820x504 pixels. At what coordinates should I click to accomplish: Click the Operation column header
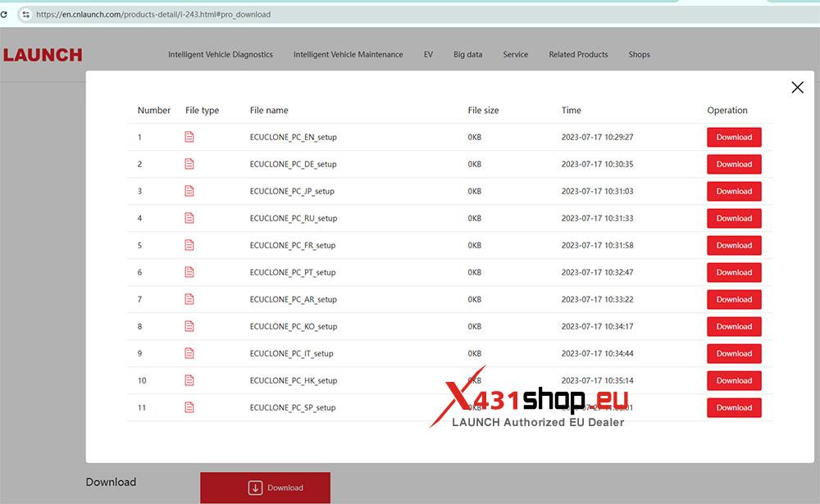point(727,111)
